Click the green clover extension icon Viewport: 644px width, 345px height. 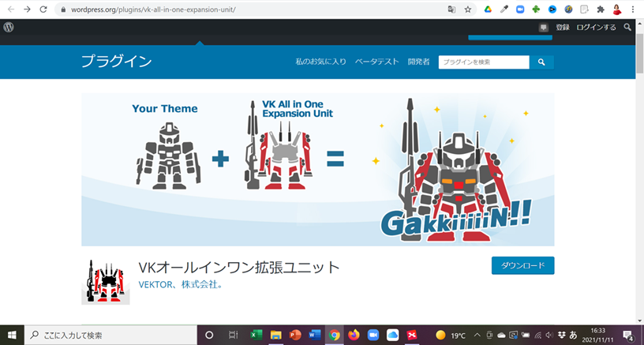(x=536, y=9)
